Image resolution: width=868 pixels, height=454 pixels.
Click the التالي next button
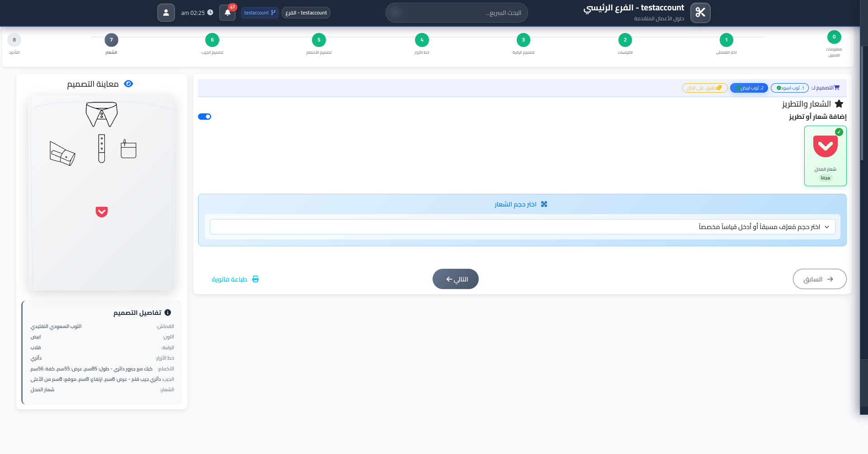point(455,279)
